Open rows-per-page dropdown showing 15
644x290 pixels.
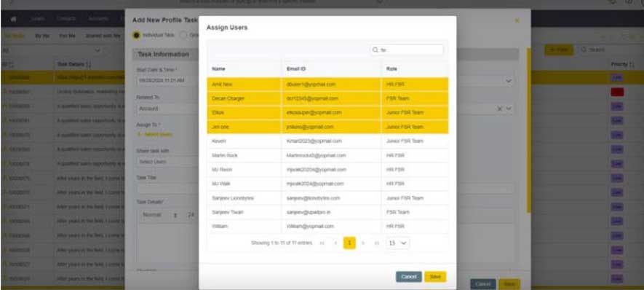tap(397, 243)
